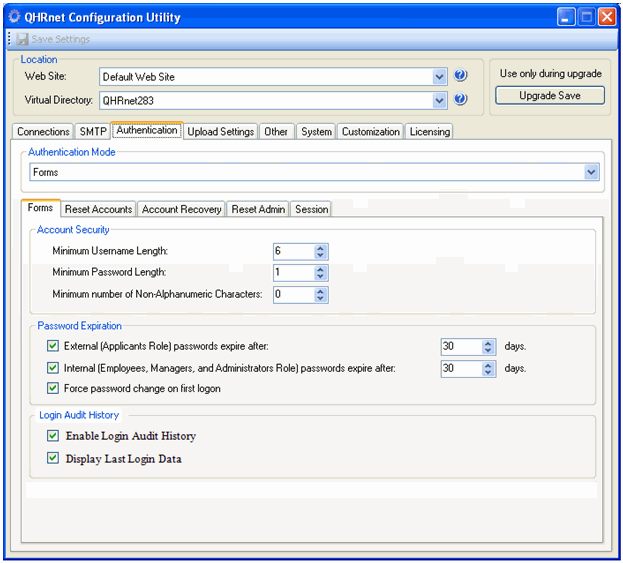Expand the Authentication Mode dropdown
Screen dimensions: 623x563
591,172
